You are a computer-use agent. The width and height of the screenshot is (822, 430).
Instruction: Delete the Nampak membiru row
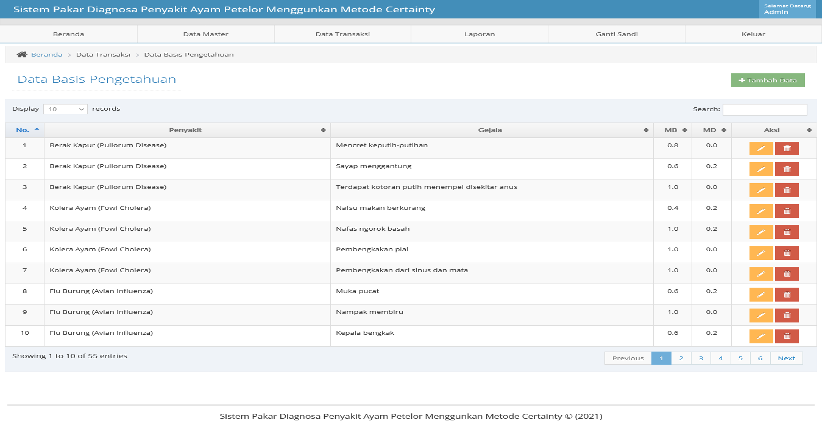pos(786,315)
